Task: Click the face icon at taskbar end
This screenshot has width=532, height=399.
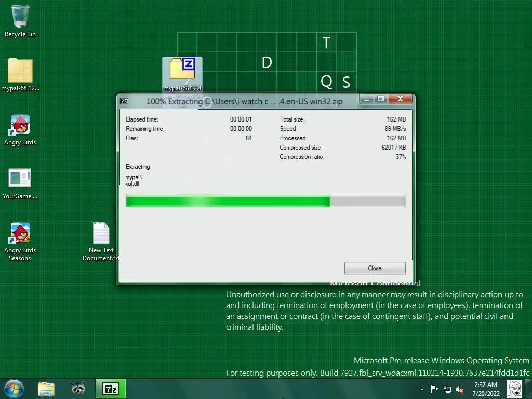Action: [514, 389]
